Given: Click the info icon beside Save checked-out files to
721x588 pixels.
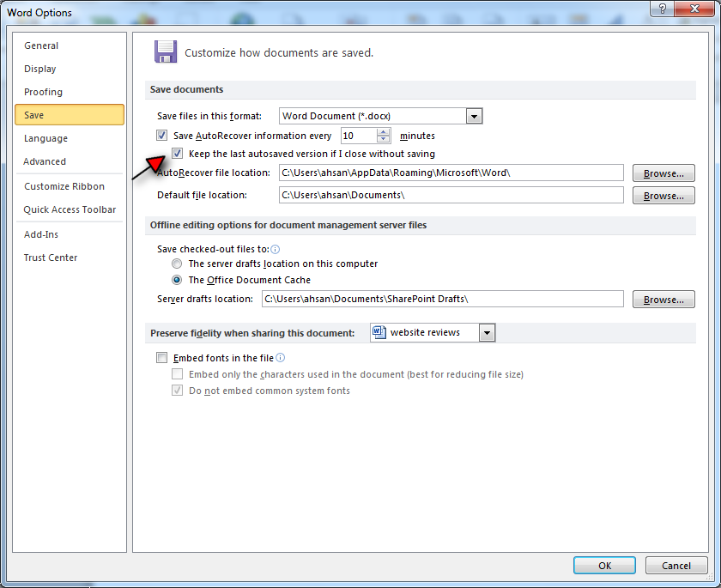Looking at the screenshot, I should [275, 249].
